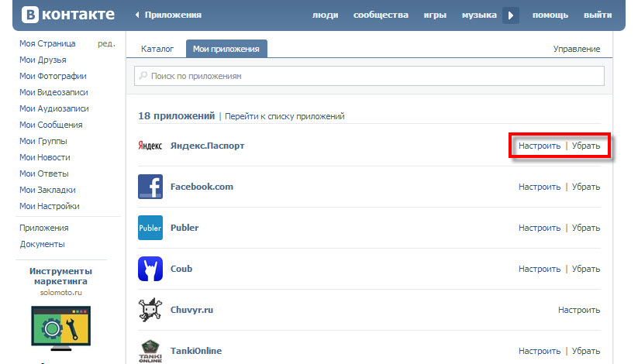Click Перейти к списку приложений link
638x364 pixels.
click(285, 116)
